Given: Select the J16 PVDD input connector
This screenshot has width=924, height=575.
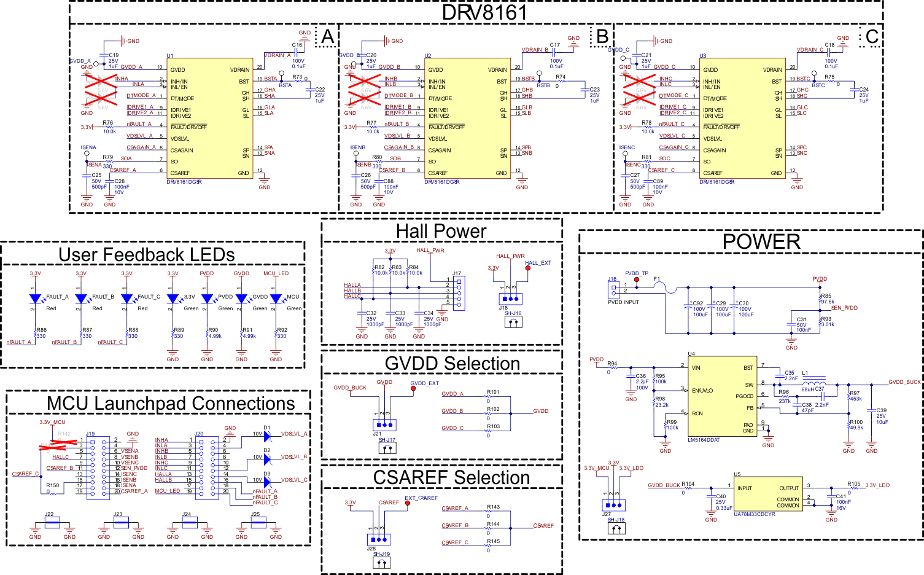Looking at the screenshot, I should point(613,289).
